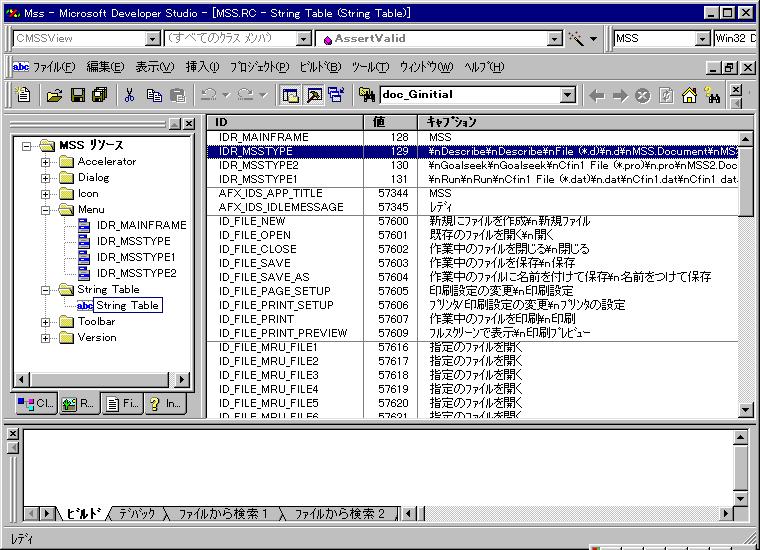760x550 pixels.
Task: Click the Cut scissors icon
Action: click(x=129, y=95)
